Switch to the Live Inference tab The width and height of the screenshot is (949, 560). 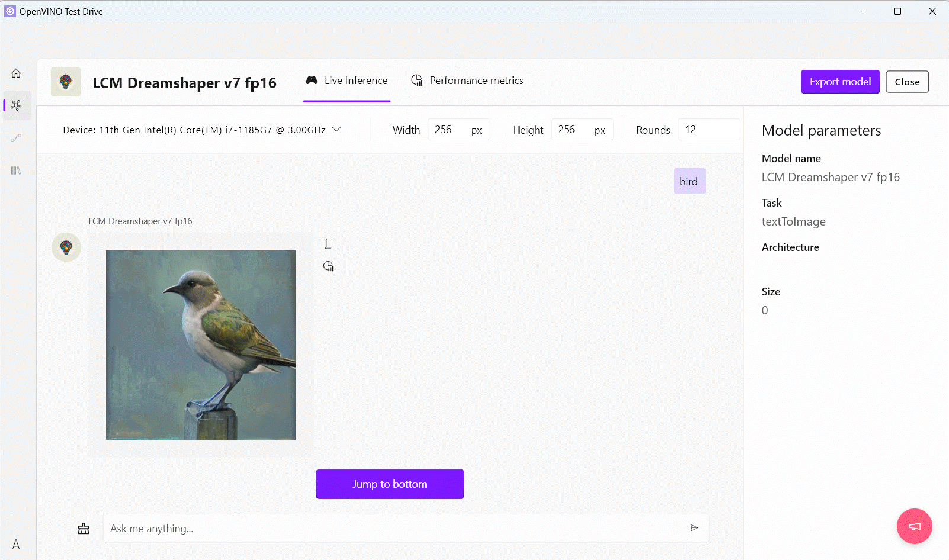click(347, 81)
